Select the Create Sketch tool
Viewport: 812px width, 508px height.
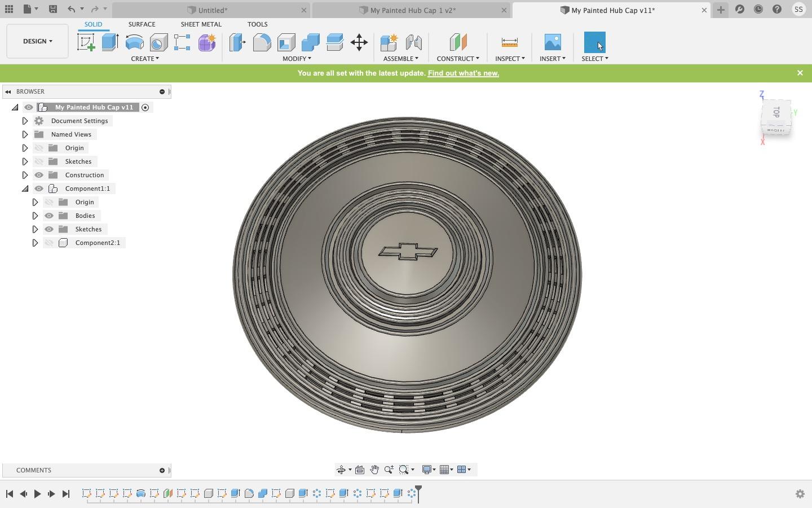tap(86, 42)
